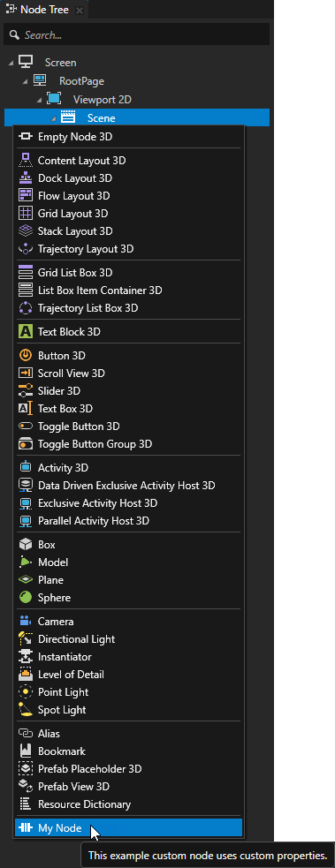Click the Button 3D power icon
The height and width of the screenshot is (868, 335).
pyautogui.click(x=26, y=356)
